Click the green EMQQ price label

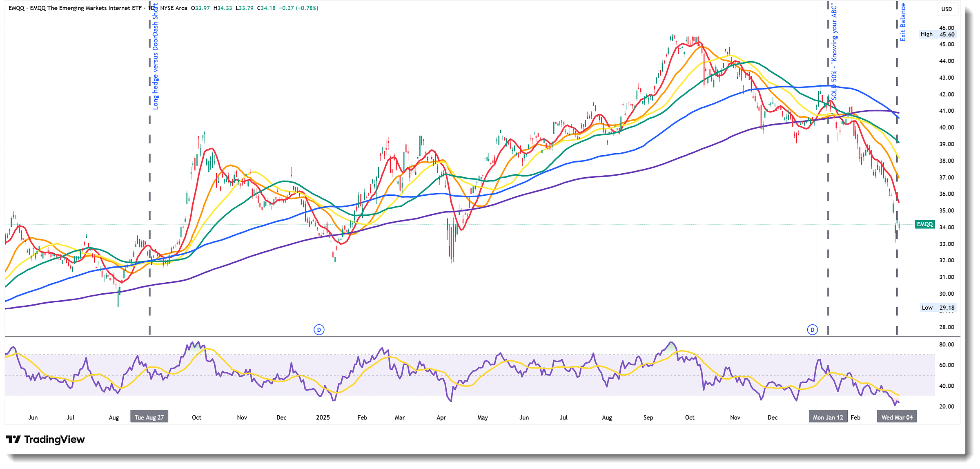pyautogui.click(x=924, y=224)
